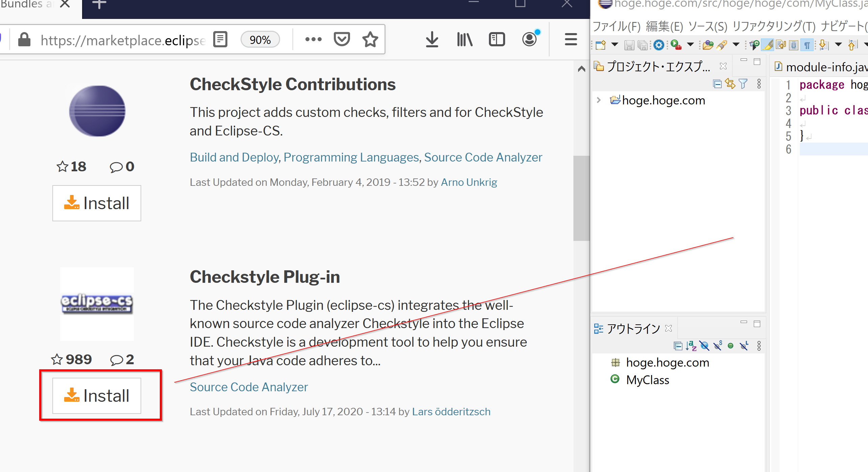This screenshot has width=868, height=472.
Task: Click Next Annotation down-arrow icon
Action: (824, 45)
